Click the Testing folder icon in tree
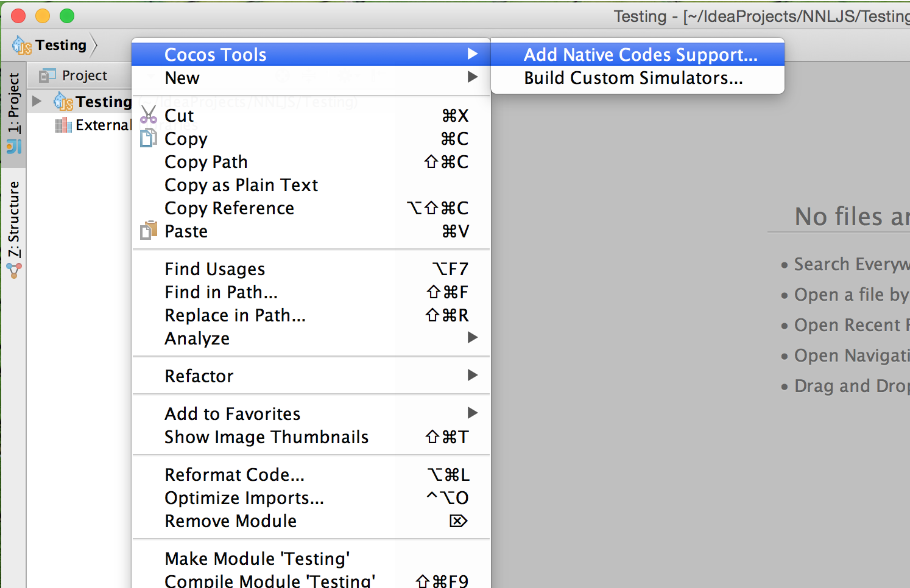The height and width of the screenshot is (588, 910). [63, 102]
